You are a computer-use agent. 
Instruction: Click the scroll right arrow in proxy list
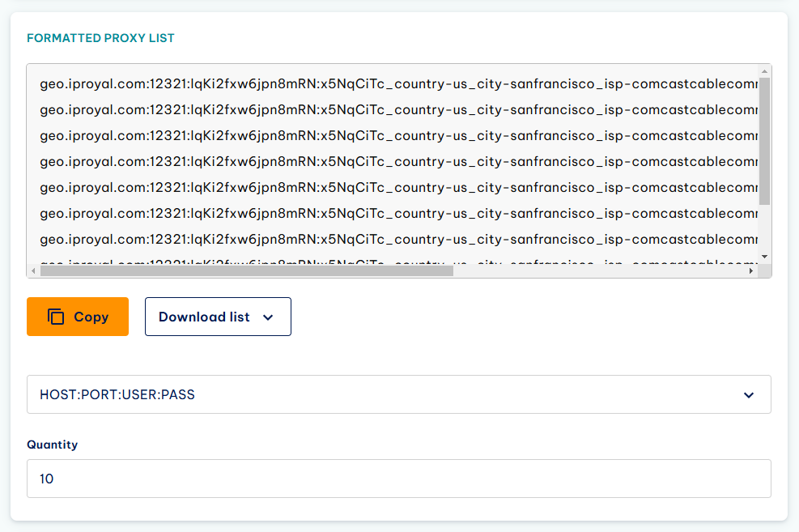point(750,271)
